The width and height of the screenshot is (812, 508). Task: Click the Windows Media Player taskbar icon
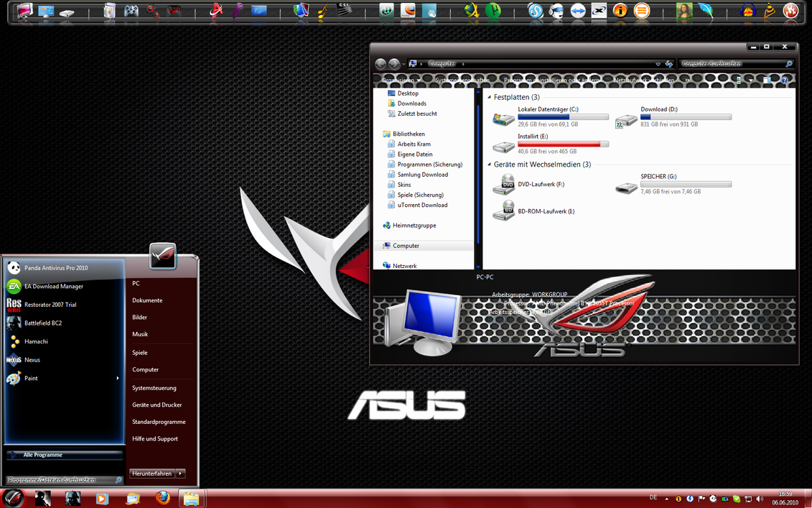click(x=102, y=499)
